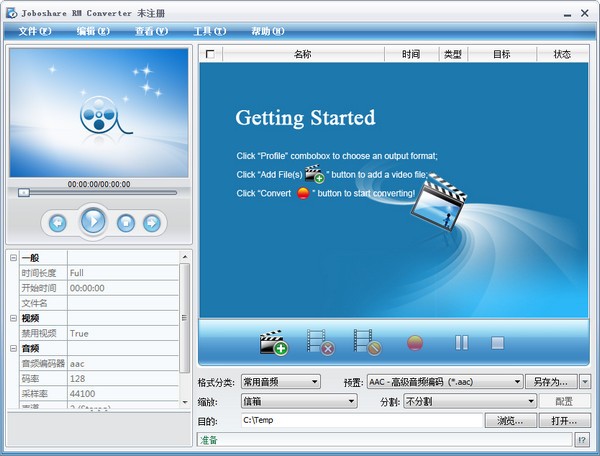Click the Pause conversion icon

click(461, 343)
